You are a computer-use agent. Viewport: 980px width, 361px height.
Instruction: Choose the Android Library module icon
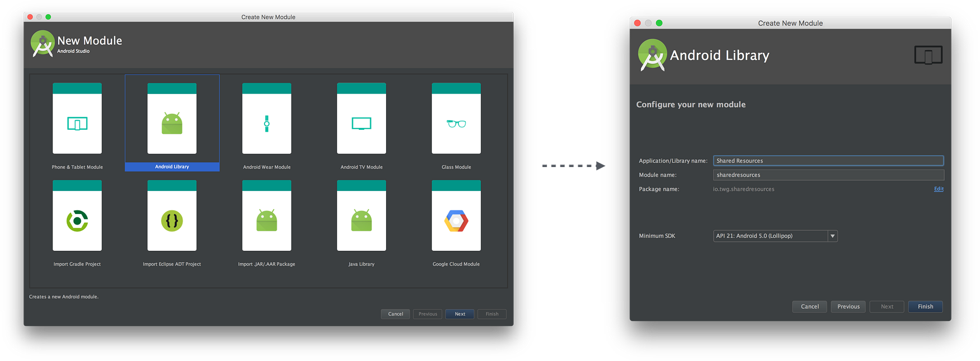click(x=172, y=119)
